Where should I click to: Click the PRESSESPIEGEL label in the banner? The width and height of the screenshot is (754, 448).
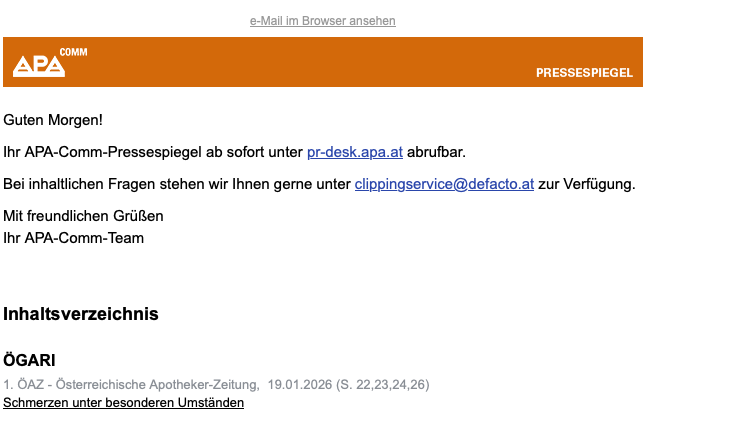click(x=584, y=73)
